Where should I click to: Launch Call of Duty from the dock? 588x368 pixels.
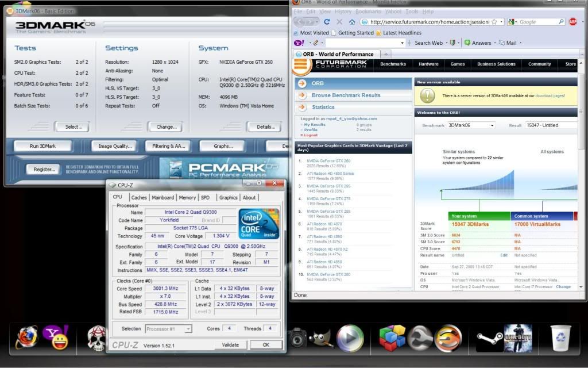coord(519,338)
